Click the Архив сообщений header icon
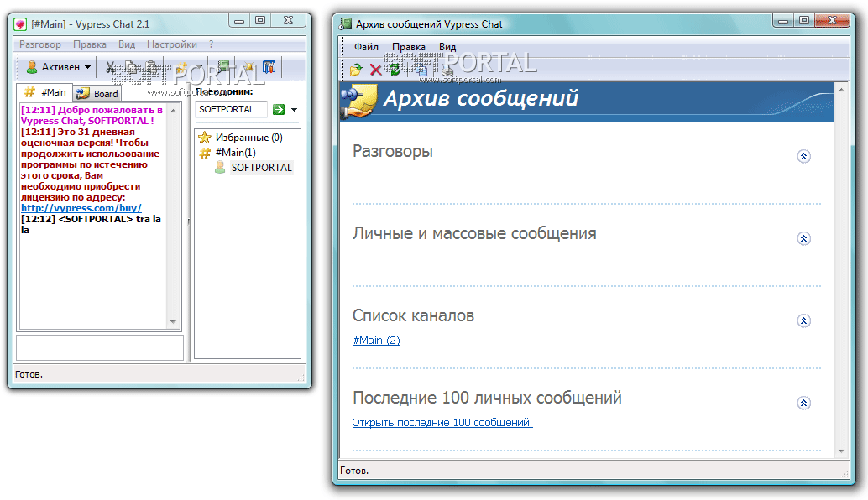 coord(358,101)
